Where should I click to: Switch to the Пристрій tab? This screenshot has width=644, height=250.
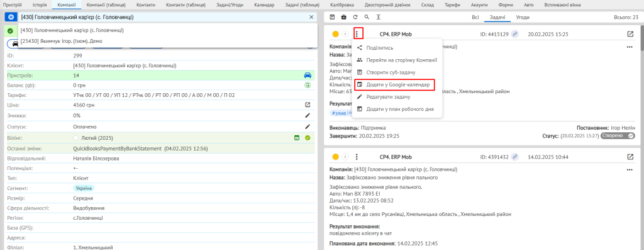(13, 5)
